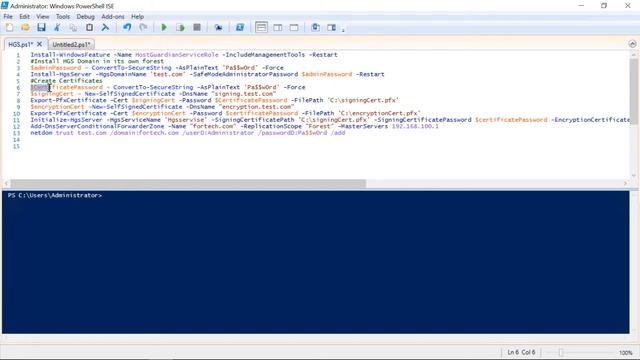Switch to the Untitled2.ps1 tab
640x360 pixels.
click(71, 44)
